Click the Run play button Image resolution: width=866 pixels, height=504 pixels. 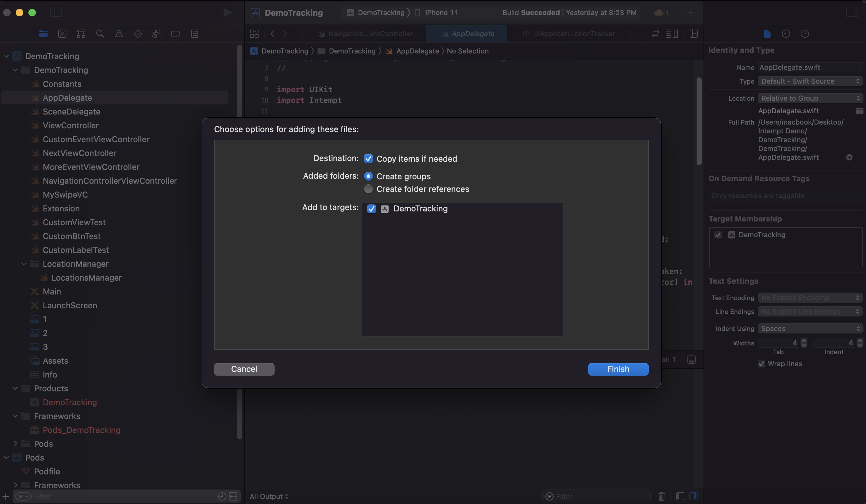coord(227,13)
